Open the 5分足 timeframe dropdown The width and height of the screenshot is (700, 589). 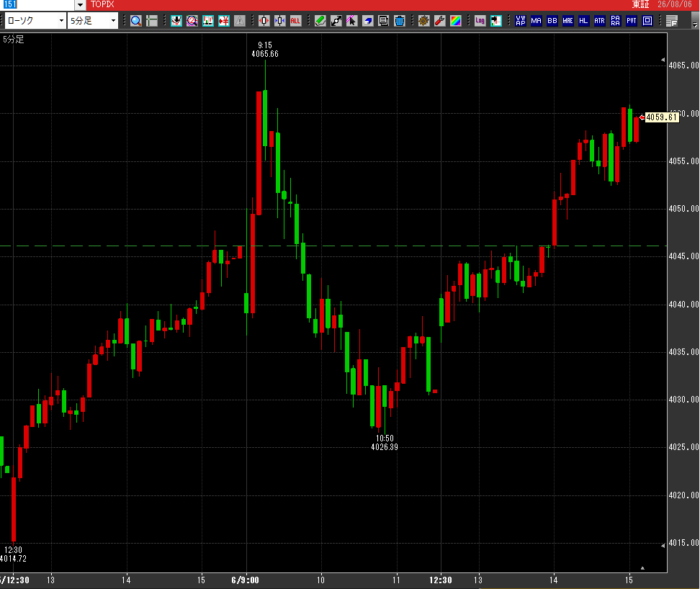click(113, 21)
